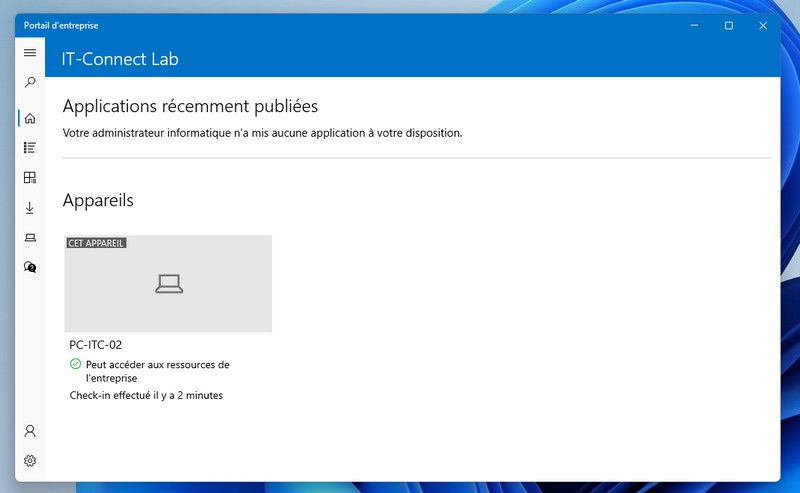Click the 'CET APPAREIL' badge
The height and width of the screenshot is (493, 800).
coord(96,243)
